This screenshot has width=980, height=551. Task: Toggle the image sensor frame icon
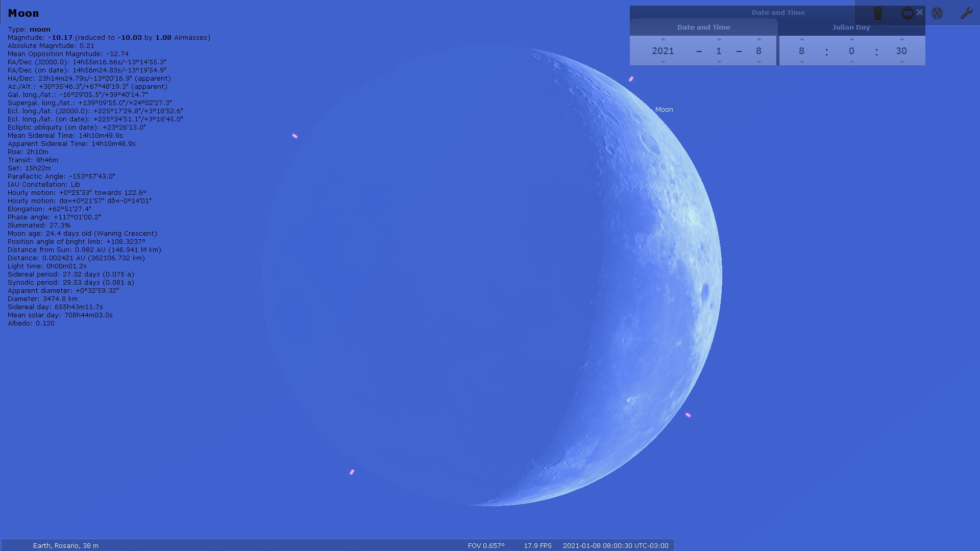click(x=907, y=13)
